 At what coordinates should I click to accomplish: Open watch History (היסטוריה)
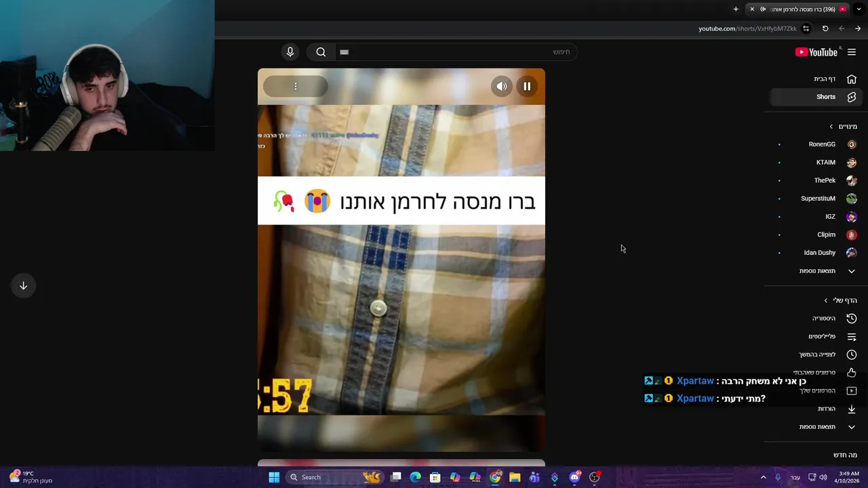[x=816, y=319]
